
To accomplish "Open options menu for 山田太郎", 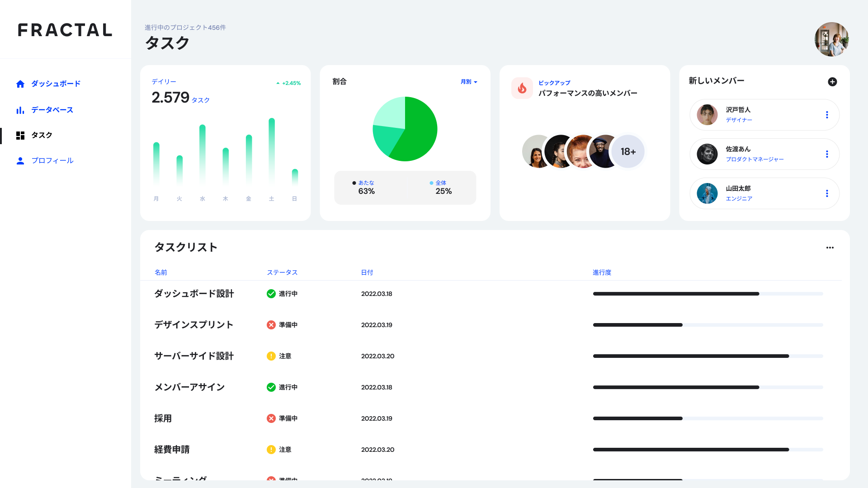I will pos(827,193).
